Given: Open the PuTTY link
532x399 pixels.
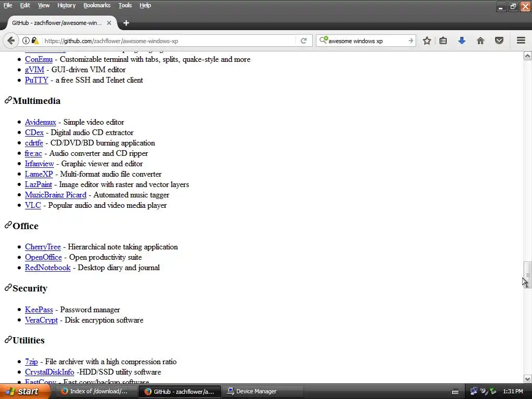Looking at the screenshot, I should (36, 80).
